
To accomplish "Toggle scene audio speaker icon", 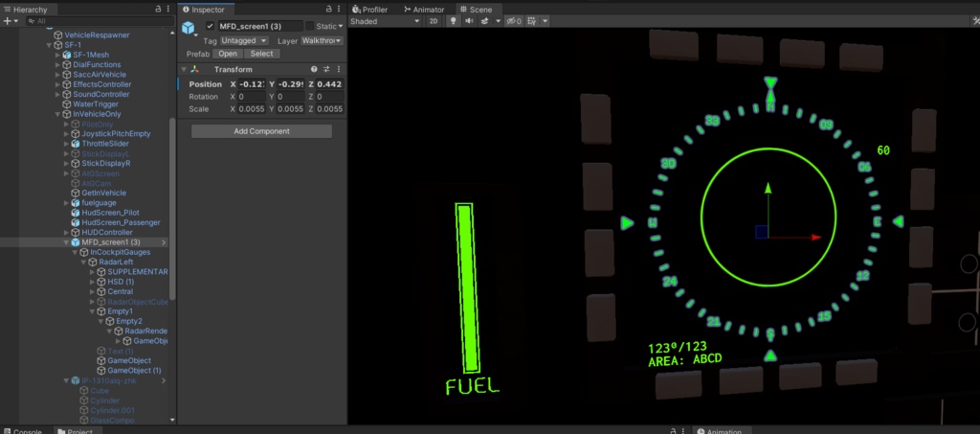I will click(x=469, y=21).
